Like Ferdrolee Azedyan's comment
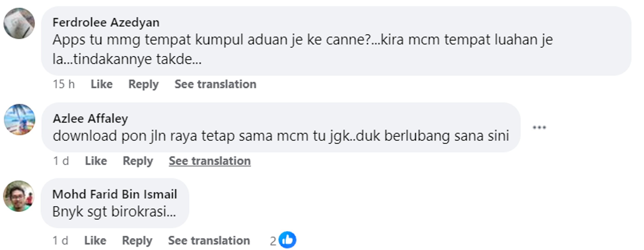Screen dimensions: 644x250 (x=101, y=84)
